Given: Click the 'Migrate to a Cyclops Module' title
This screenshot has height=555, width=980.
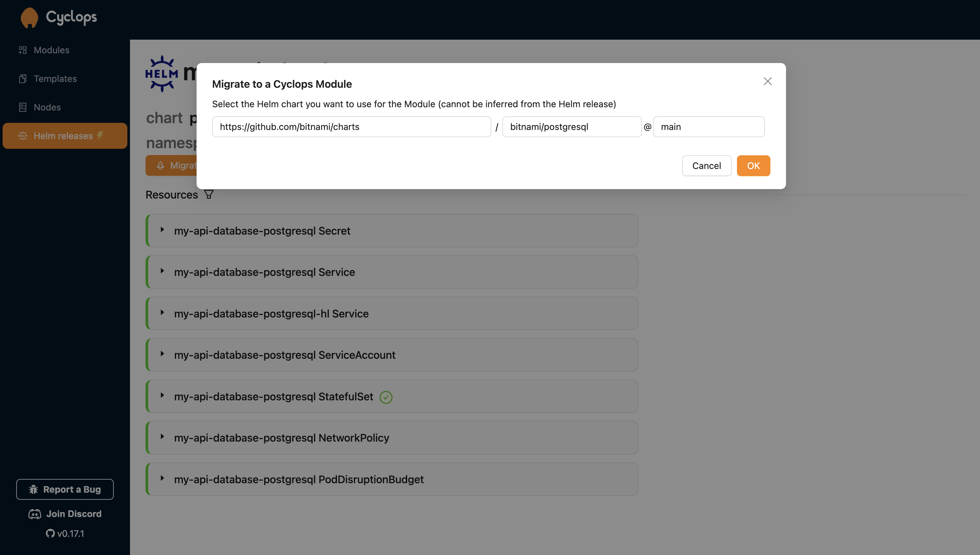Looking at the screenshot, I should point(282,84).
